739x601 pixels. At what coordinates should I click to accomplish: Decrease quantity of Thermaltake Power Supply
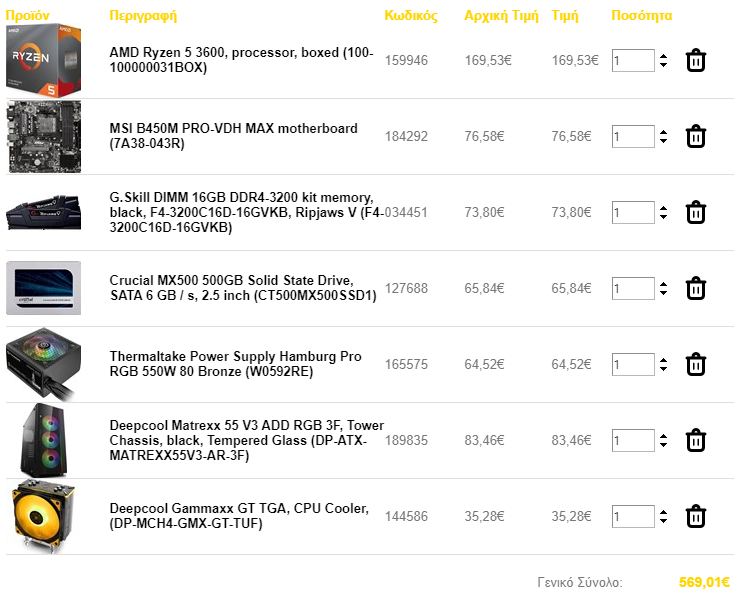[664, 369]
